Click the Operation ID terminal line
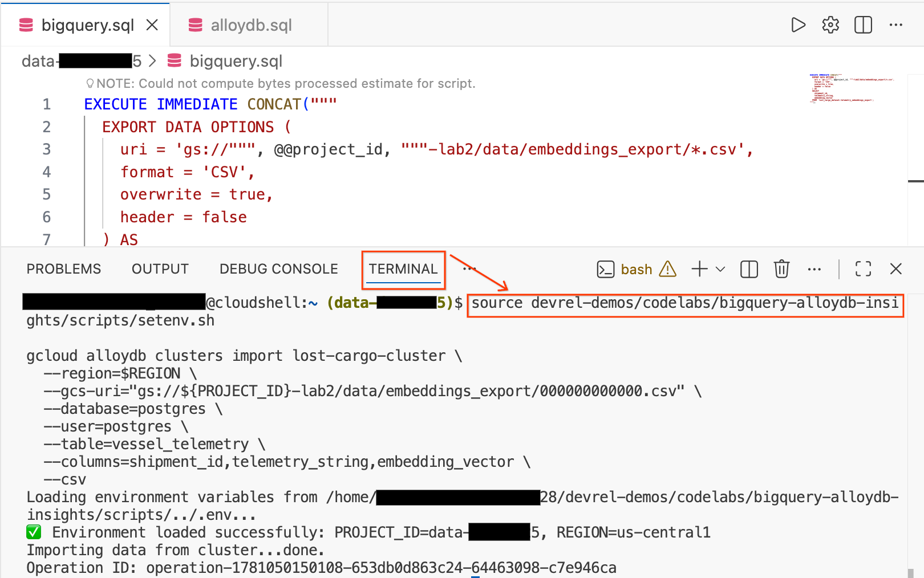 pyautogui.click(x=322, y=568)
